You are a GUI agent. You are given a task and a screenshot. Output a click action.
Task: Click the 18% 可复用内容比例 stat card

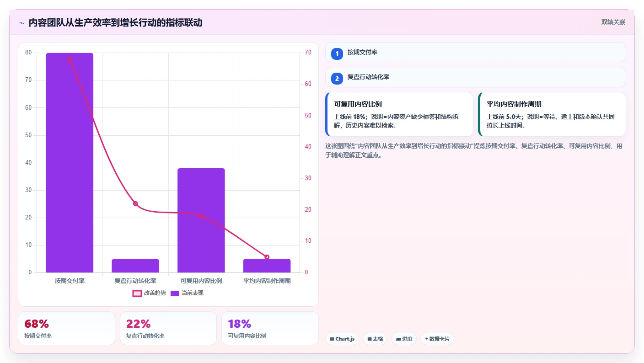270,328
